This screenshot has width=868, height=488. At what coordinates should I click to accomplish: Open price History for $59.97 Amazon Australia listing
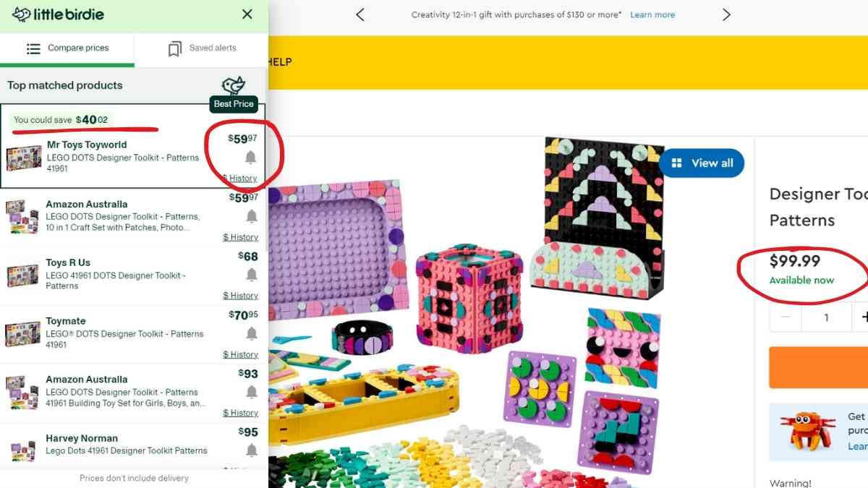[240, 237]
